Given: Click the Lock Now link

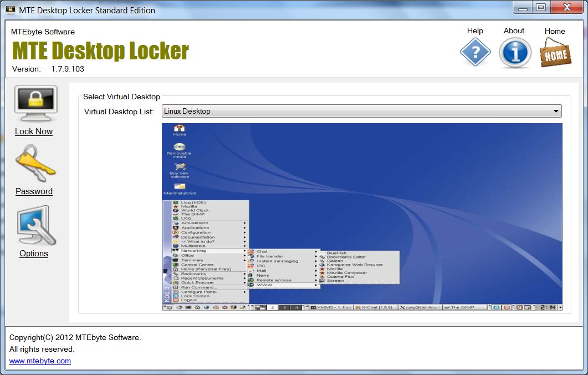Looking at the screenshot, I should click(x=34, y=131).
